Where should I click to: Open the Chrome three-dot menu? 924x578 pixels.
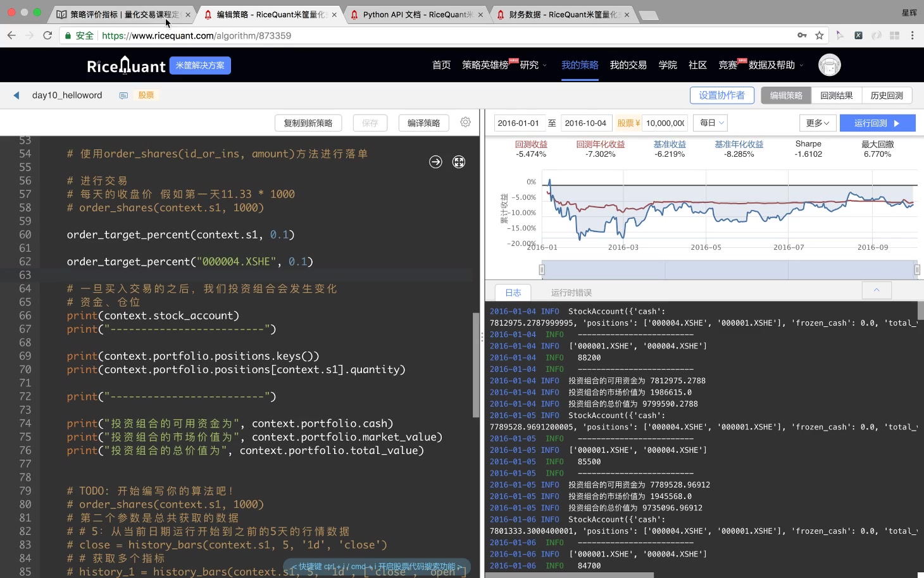912,35
